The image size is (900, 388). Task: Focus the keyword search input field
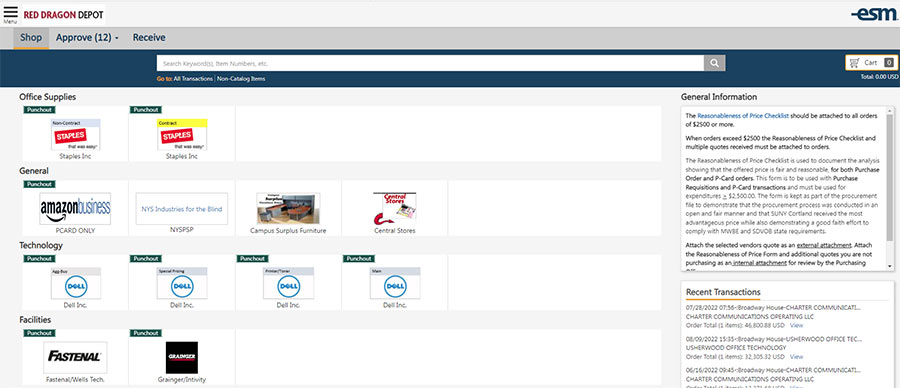tap(430, 63)
